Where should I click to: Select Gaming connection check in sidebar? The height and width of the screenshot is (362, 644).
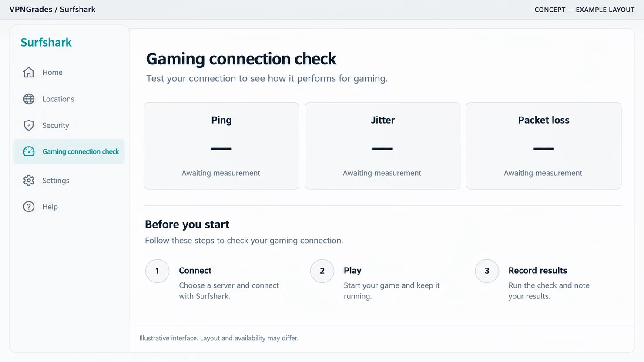point(69,151)
